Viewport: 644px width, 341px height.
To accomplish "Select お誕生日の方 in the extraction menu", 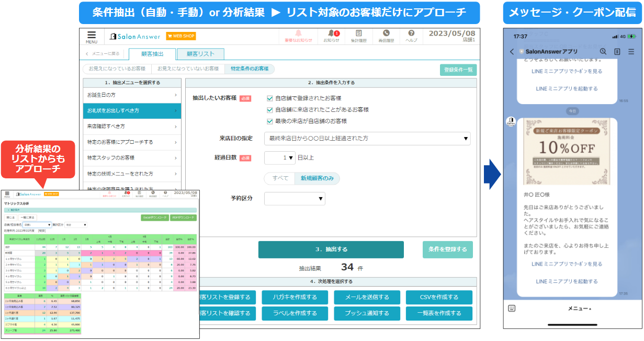I will (132, 95).
